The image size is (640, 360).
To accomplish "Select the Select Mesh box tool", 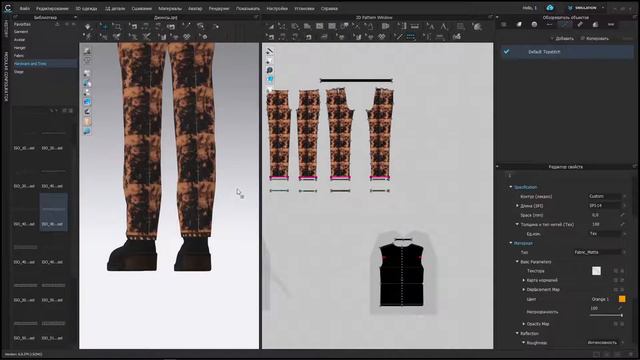I will click(117, 27).
